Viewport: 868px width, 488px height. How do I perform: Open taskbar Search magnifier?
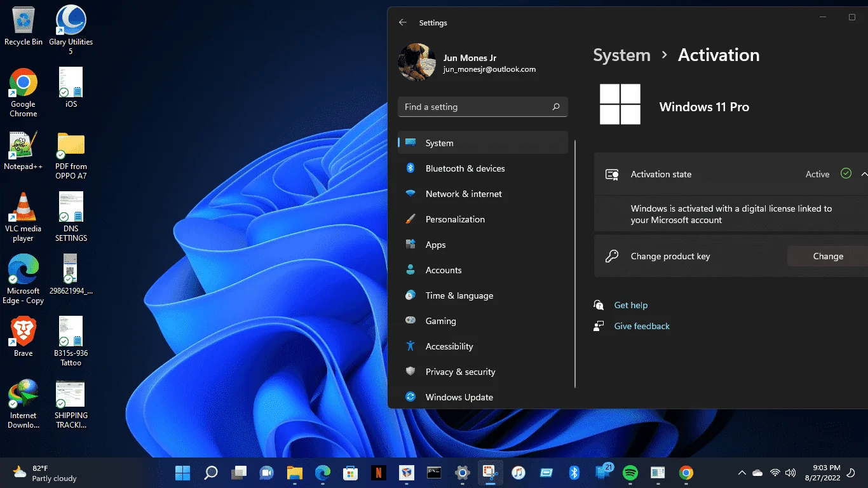point(211,473)
